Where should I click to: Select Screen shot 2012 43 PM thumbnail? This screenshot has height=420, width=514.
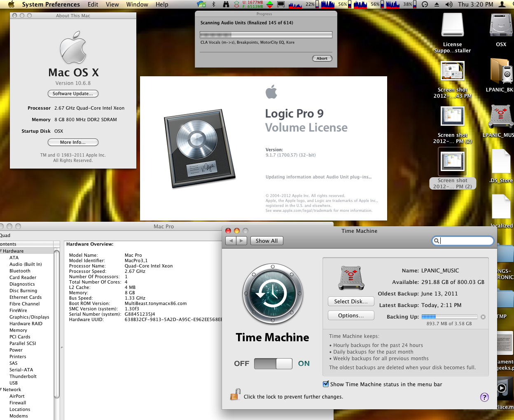pyautogui.click(x=452, y=71)
